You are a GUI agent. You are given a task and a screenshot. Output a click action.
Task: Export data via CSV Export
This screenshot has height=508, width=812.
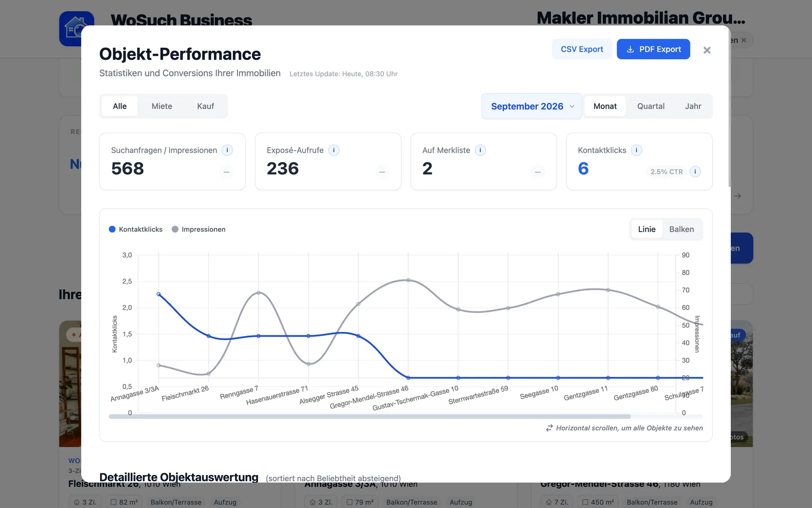pyautogui.click(x=582, y=49)
